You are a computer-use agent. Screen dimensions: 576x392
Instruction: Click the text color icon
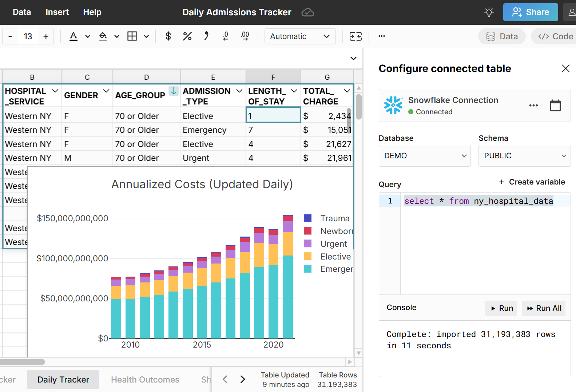[74, 36]
